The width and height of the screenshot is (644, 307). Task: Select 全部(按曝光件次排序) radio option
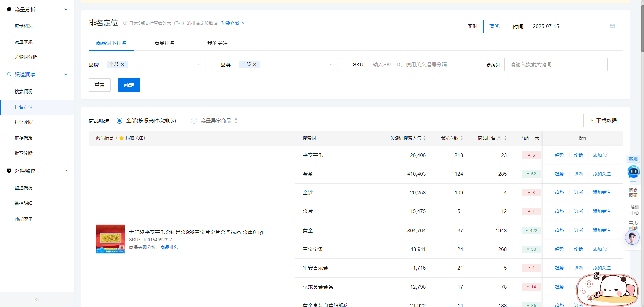click(119, 121)
